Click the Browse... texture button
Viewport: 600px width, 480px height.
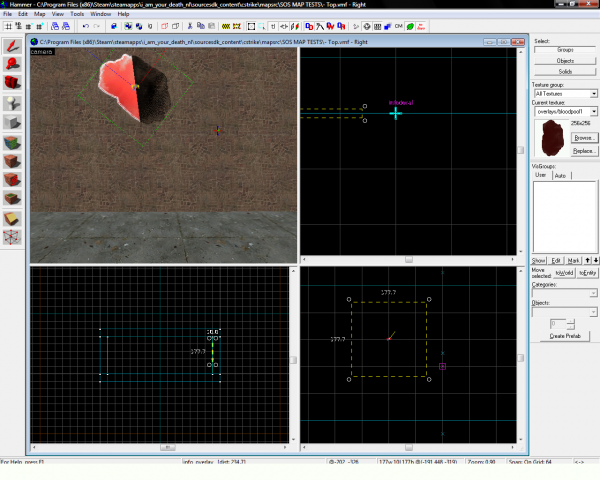pos(583,137)
